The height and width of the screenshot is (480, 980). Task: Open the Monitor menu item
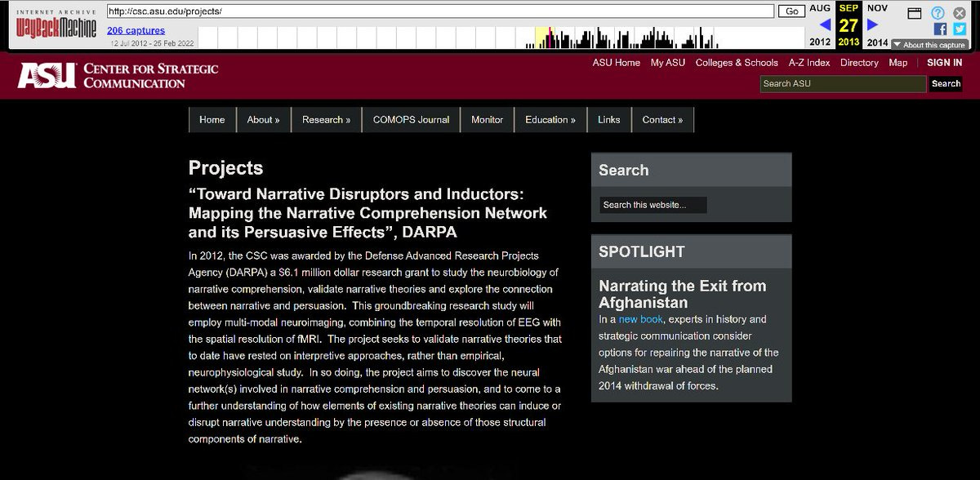coord(487,119)
